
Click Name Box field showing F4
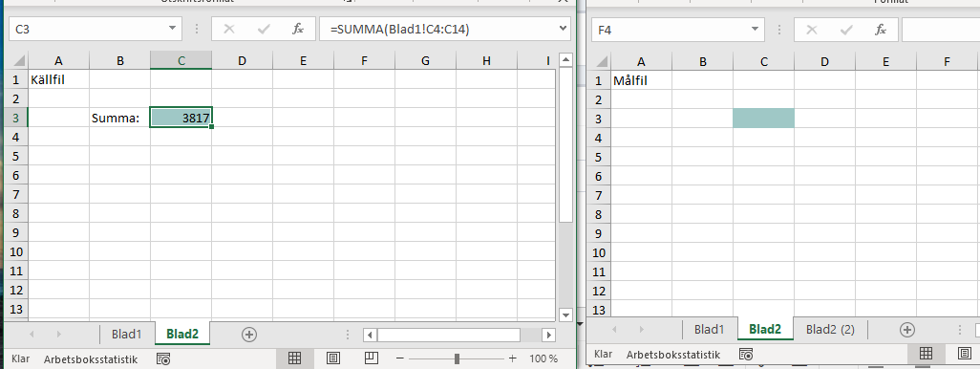click(670, 30)
